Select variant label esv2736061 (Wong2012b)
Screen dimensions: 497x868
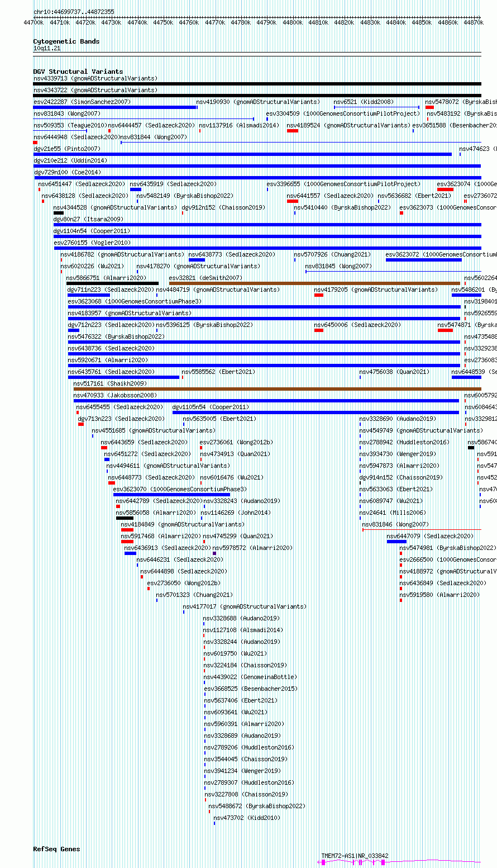237,442
